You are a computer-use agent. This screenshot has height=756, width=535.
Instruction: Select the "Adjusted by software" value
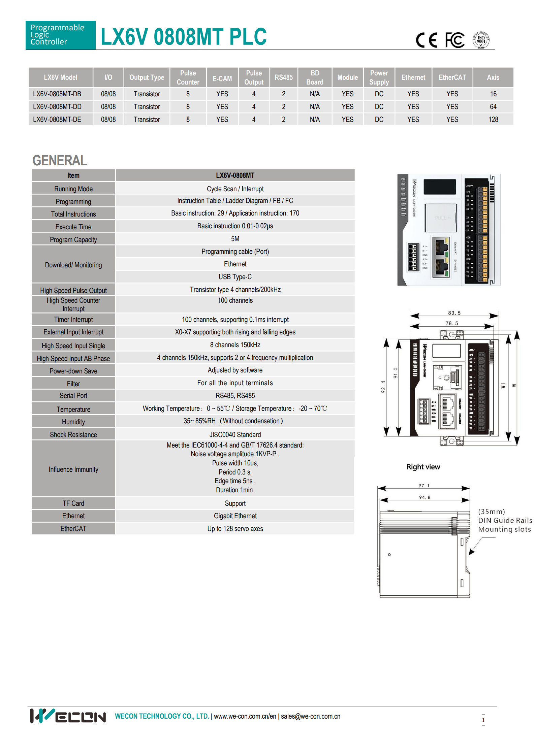coord(235,370)
